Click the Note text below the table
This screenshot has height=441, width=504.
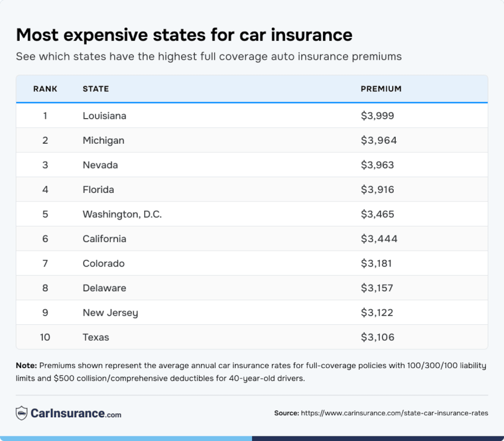pyautogui.click(x=251, y=372)
